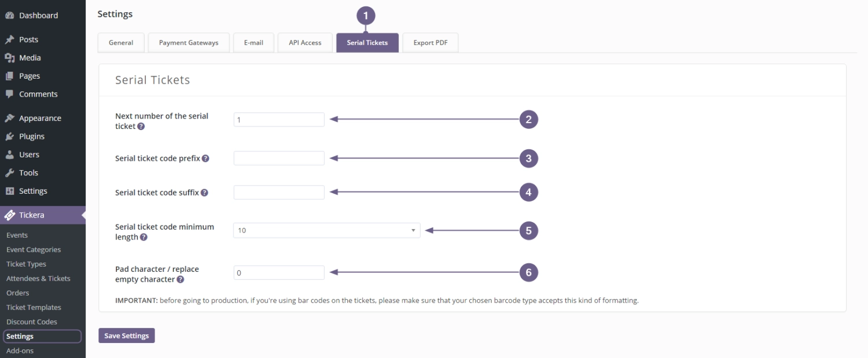This screenshot has height=358, width=868.
Task: Open help for pad character setting
Action: pos(179,278)
